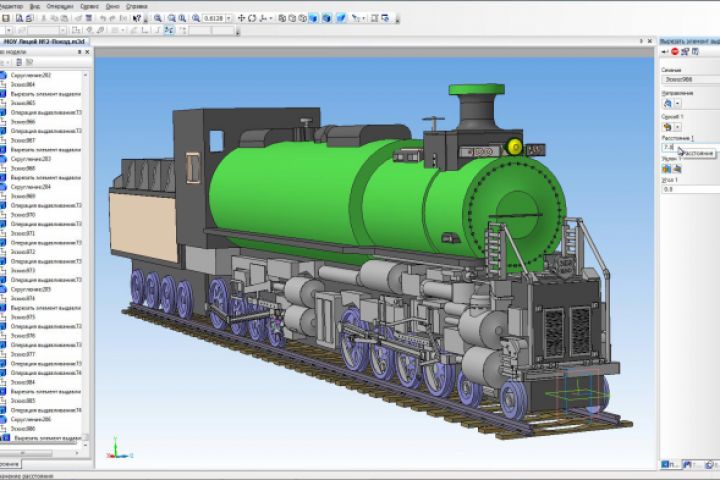Toggle Perspective projection icon
The height and width of the screenshot is (480, 720).
pos(341,18)
